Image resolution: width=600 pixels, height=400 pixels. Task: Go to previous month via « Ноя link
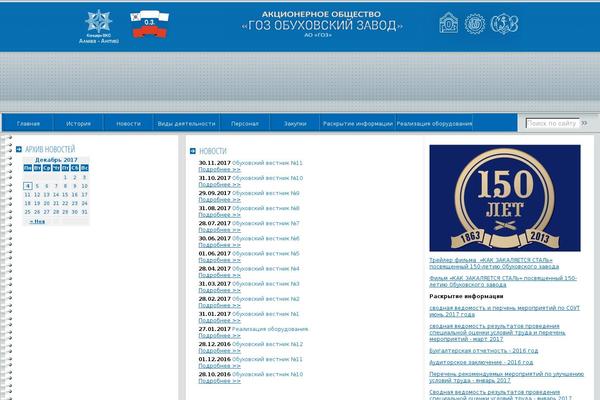click(37, 221)
